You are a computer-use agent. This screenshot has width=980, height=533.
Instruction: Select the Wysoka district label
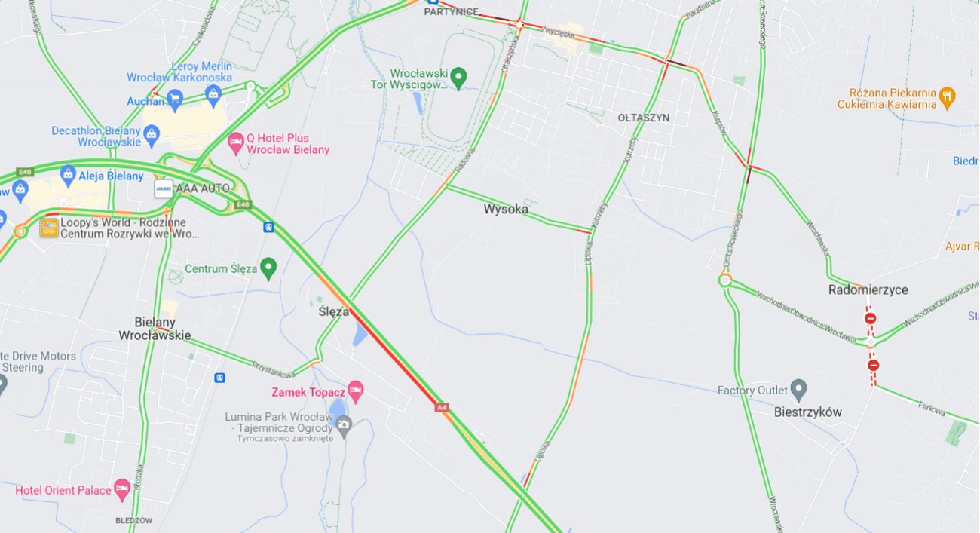pyautogui.click(x=506, y=210)
